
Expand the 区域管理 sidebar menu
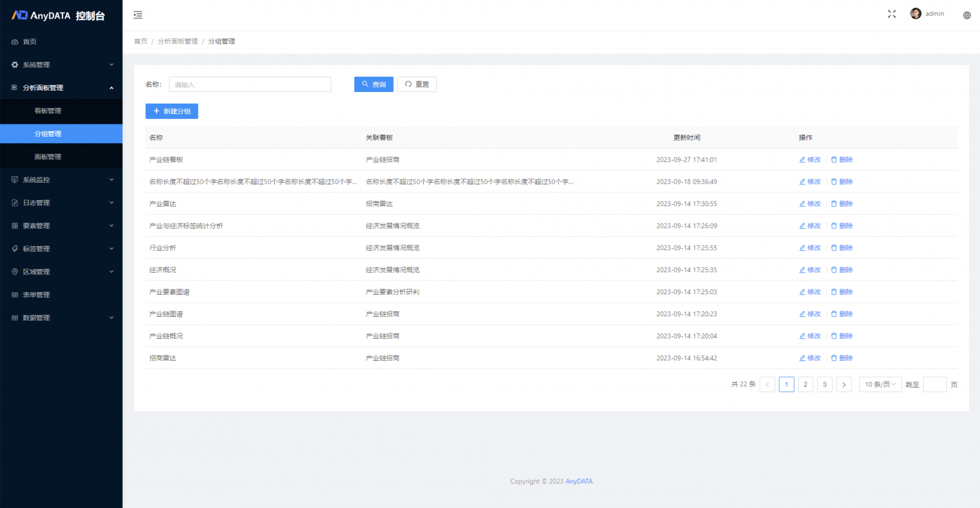click(x=61, y=271)
